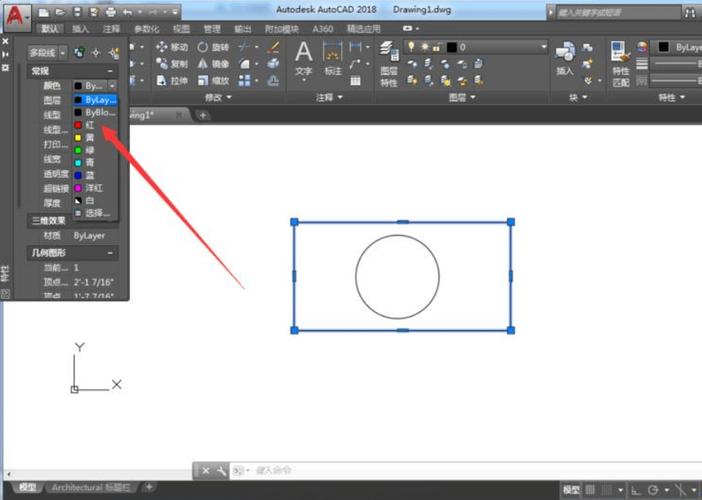Toggle polar tracking in status bar
The width and height of the screenshot is (702, 500).
[x=653, y=490]
